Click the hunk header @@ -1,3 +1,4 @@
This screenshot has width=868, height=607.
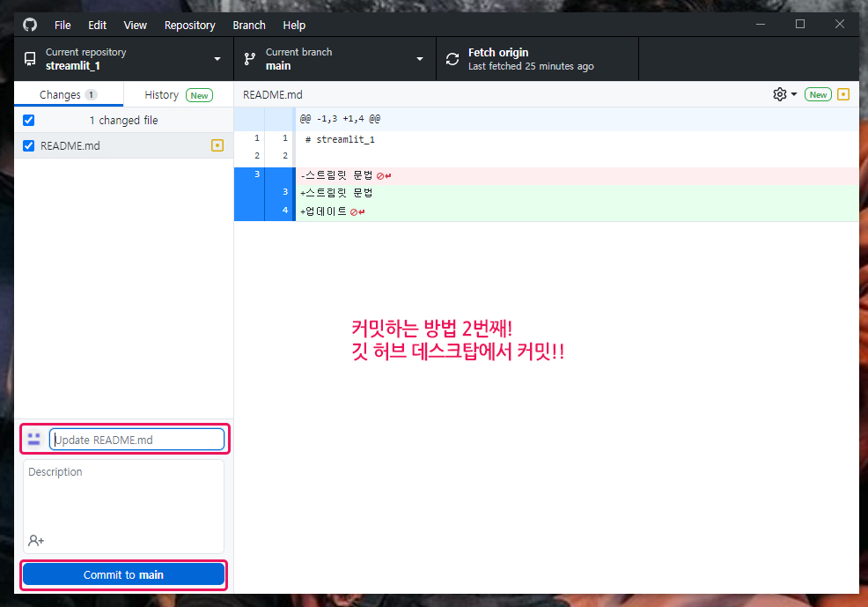tap(340, 119)
